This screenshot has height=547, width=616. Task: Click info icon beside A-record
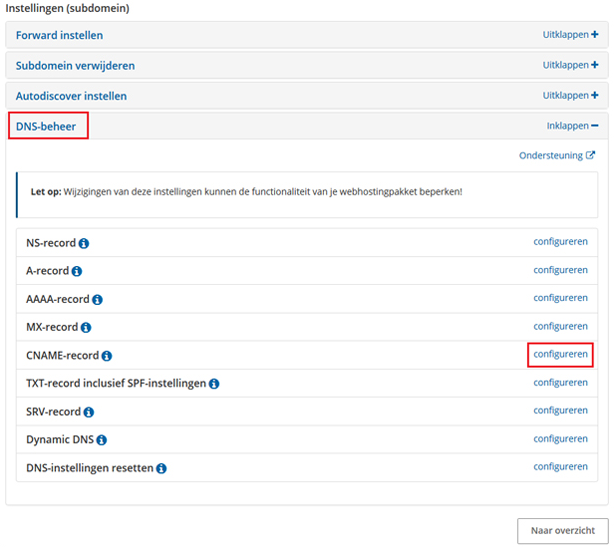click(x=77, y=271)
